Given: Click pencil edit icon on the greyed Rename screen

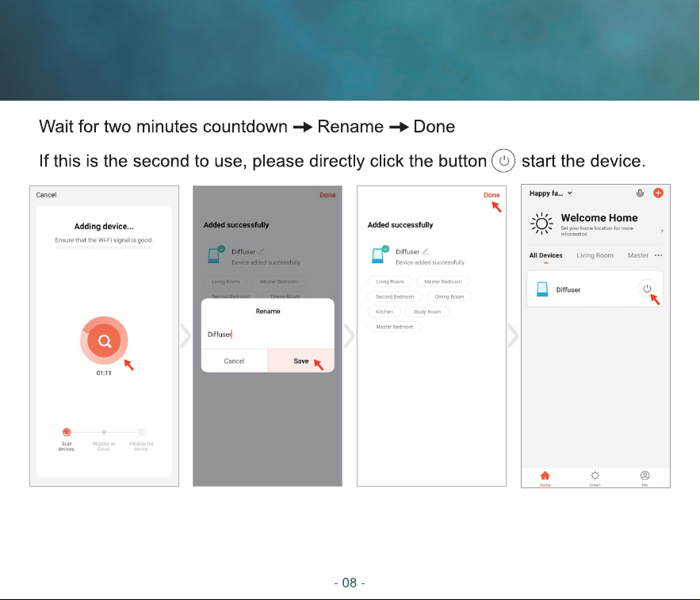Looking at the screenshot, I should pos(261,251).
